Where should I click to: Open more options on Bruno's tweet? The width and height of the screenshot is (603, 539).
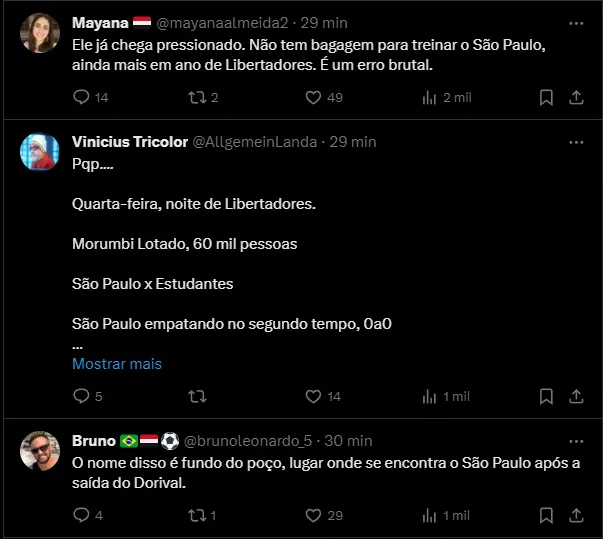click(x=575, y=440)
